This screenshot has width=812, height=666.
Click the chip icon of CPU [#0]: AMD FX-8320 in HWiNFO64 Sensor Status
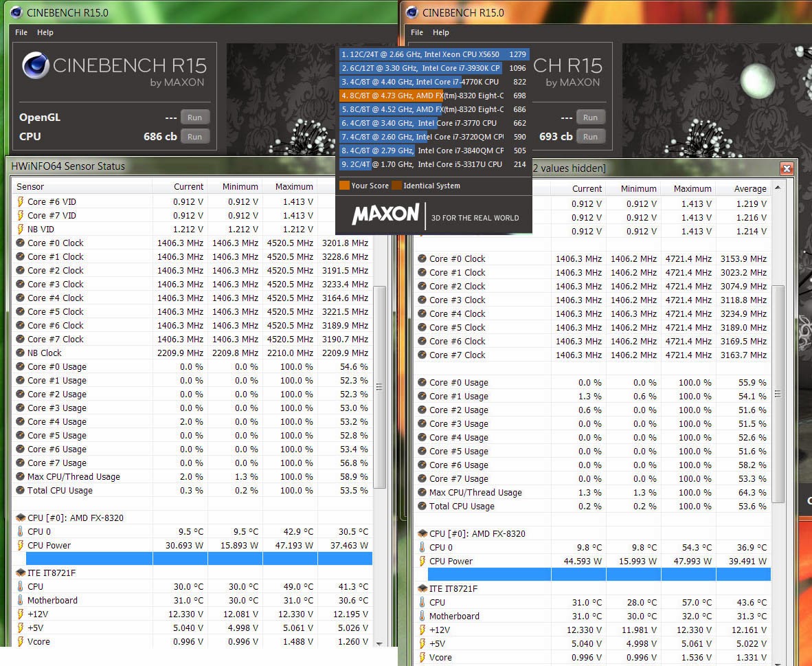pyautogui.click(x=21, y=518)
